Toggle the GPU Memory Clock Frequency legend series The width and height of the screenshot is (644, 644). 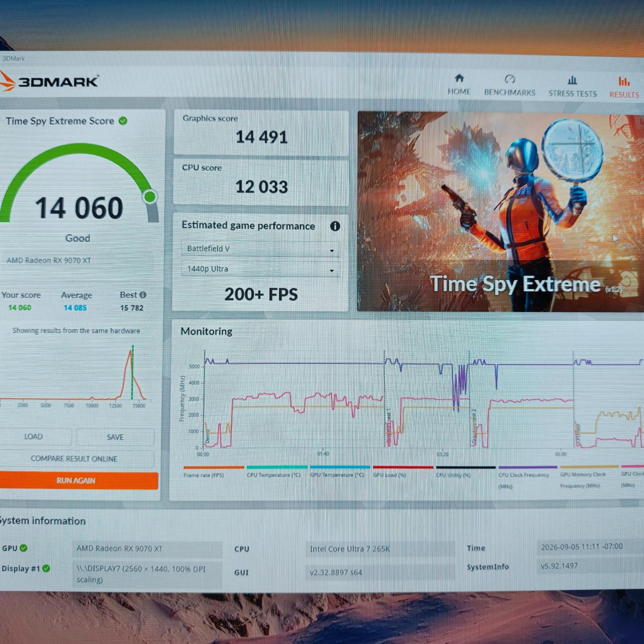click(x=589, y=477)
